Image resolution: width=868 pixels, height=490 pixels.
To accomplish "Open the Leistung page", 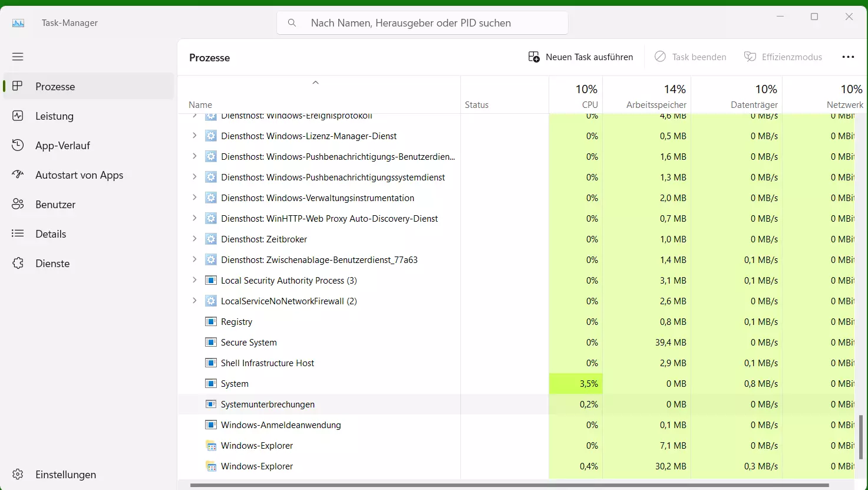I will coord(88,116).
